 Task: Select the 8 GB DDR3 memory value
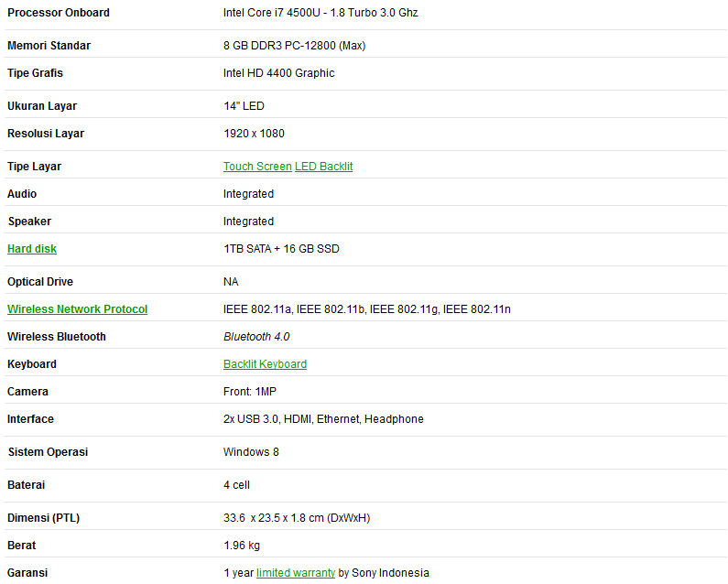(294, 46)
